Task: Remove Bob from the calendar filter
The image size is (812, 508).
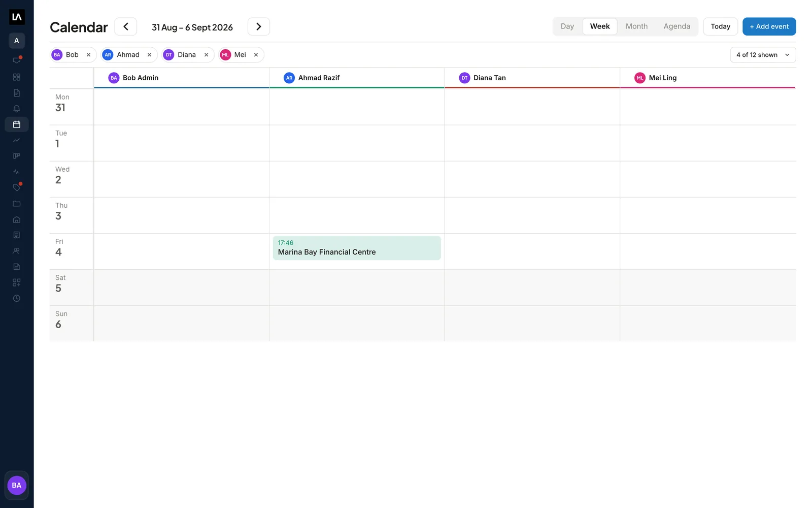Action: pyautogui.click(x=88, y=55)
